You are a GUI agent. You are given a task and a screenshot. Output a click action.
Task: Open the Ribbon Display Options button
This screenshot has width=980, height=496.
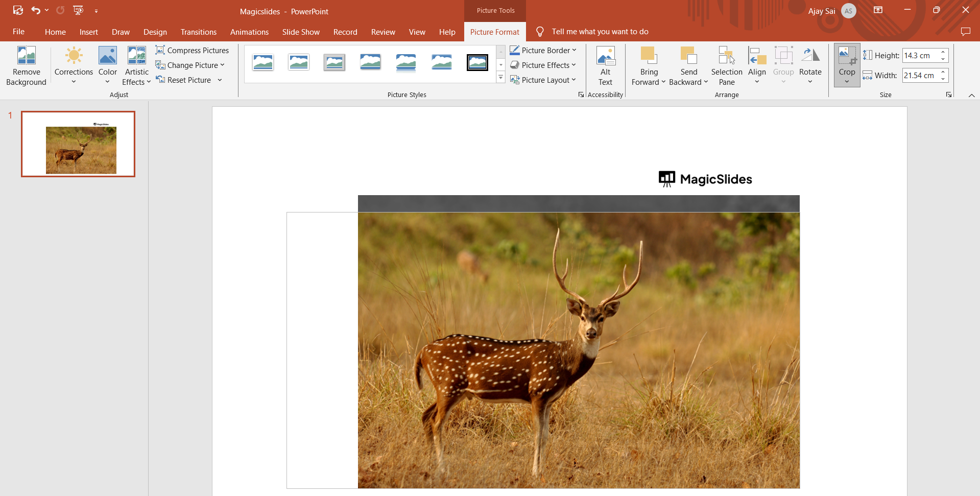(878, 10)
